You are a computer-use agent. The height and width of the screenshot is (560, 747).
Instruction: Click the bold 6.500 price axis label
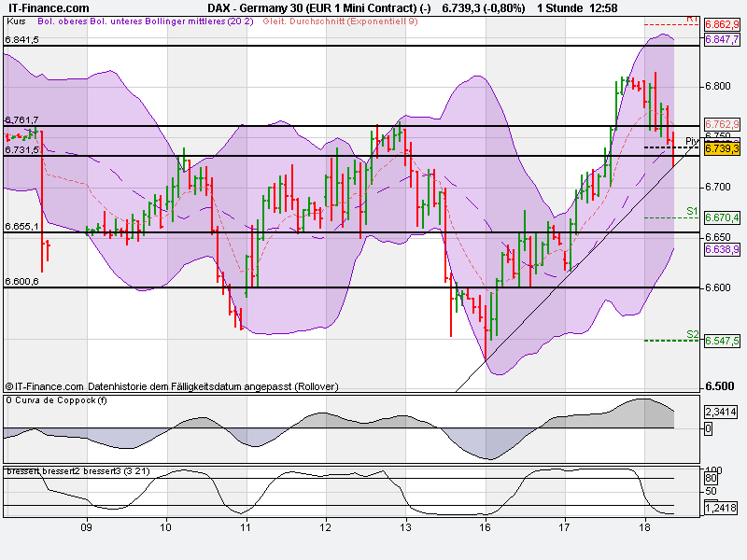point(720,386)
